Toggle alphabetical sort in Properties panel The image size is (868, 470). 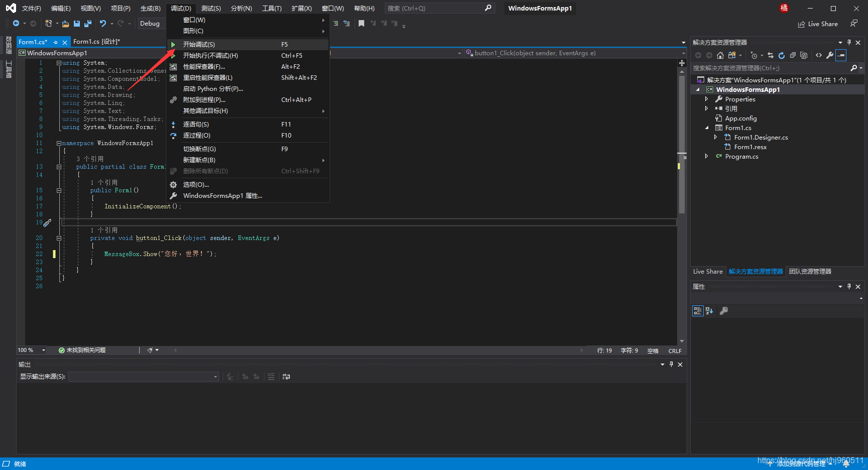[x=709, y=311]
